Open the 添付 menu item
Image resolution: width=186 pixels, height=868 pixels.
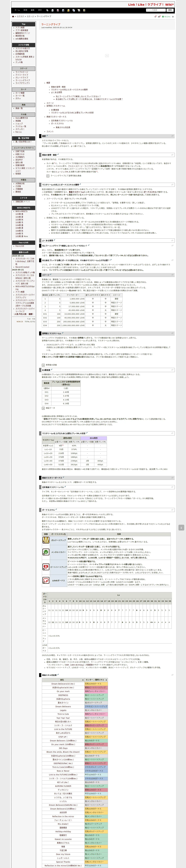(40, 10)
